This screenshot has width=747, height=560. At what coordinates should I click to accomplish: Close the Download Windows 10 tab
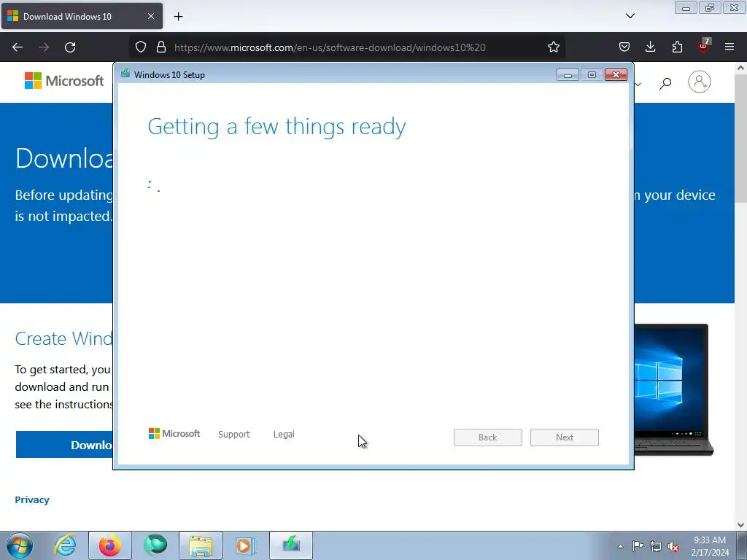(x=150, y=16)
